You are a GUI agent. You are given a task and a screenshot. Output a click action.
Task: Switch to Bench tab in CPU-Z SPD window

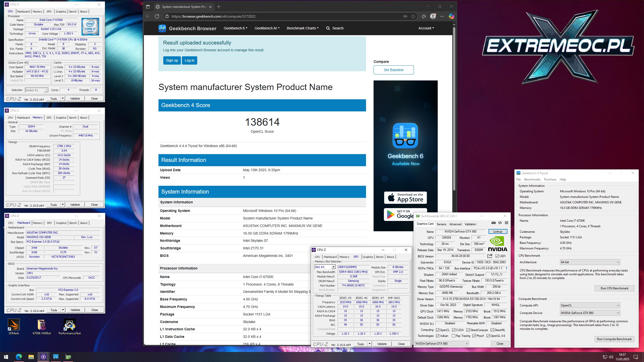point(380,257)
